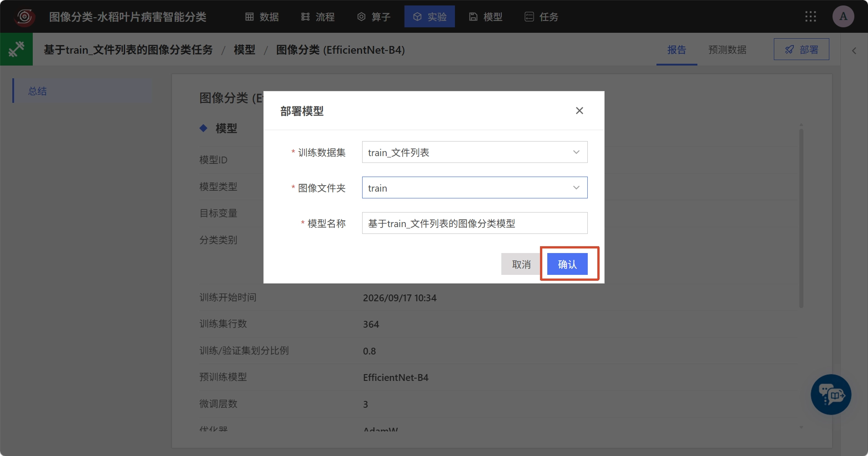The width and height of the screenshot is (868, 456).
Task: Switch to the 预测数据 tab
Action: click(727, 50)
